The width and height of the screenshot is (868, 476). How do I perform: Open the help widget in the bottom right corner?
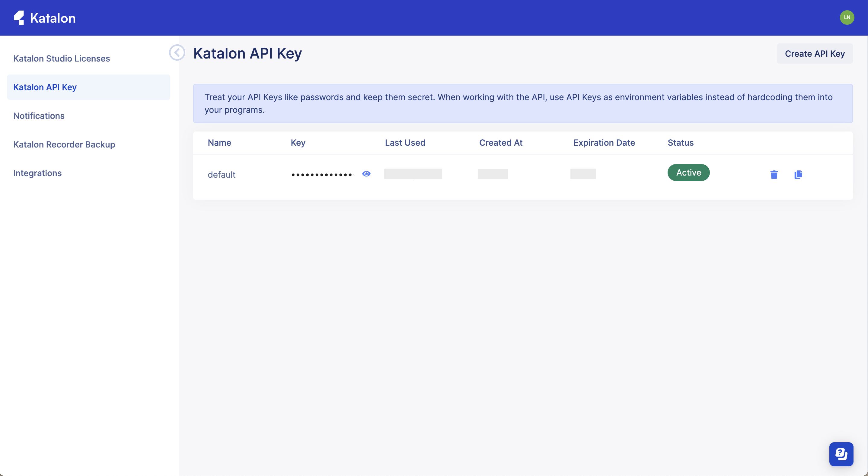[841, 454]
